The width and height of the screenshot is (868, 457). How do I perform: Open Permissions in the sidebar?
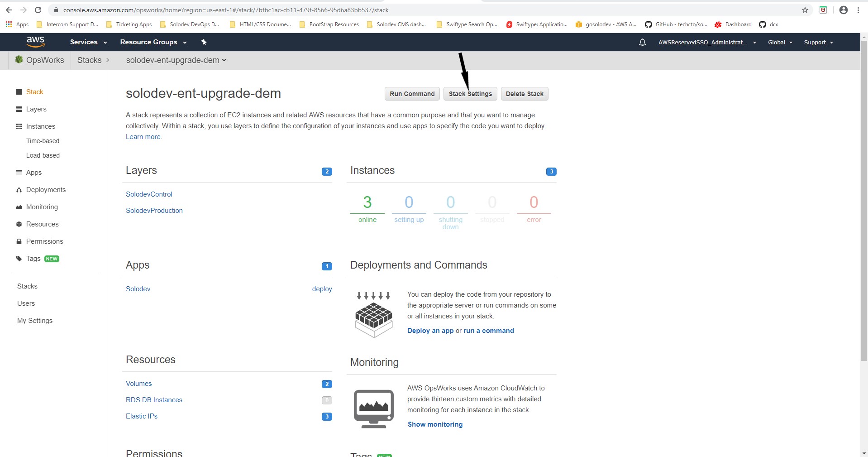(x=44, y=241)
